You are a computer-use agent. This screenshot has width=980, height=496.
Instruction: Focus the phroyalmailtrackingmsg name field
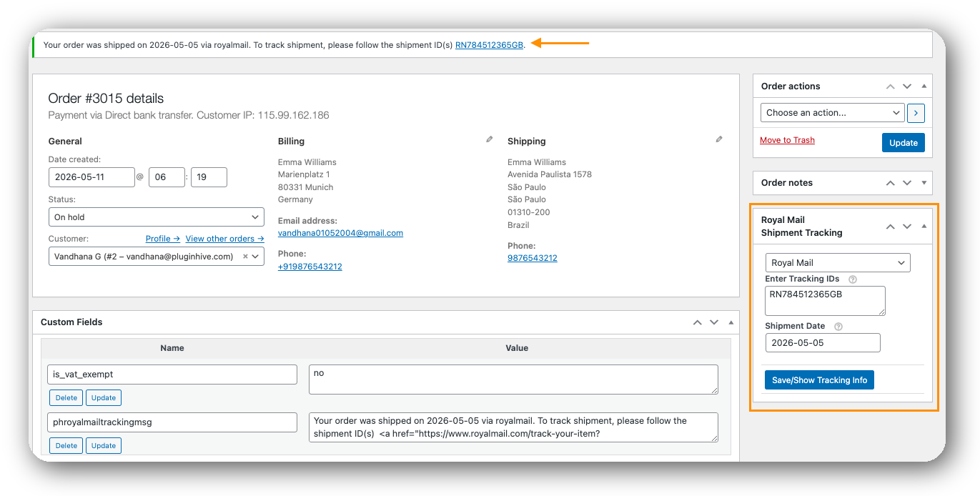click(x=172, y=422)
